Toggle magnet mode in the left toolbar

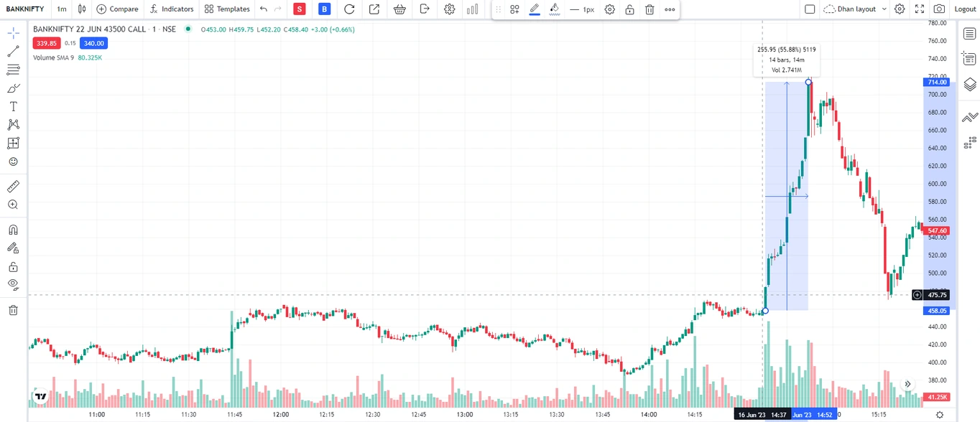point(13,230)
